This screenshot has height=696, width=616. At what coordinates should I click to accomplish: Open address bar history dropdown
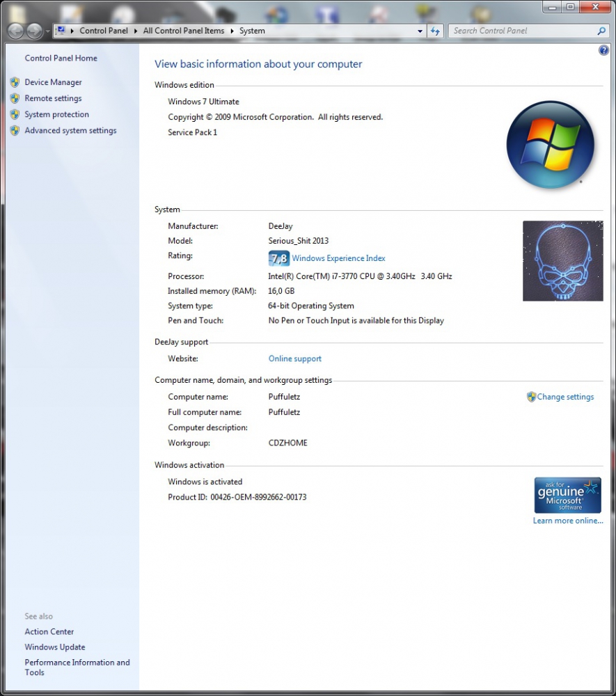[420, 31]
